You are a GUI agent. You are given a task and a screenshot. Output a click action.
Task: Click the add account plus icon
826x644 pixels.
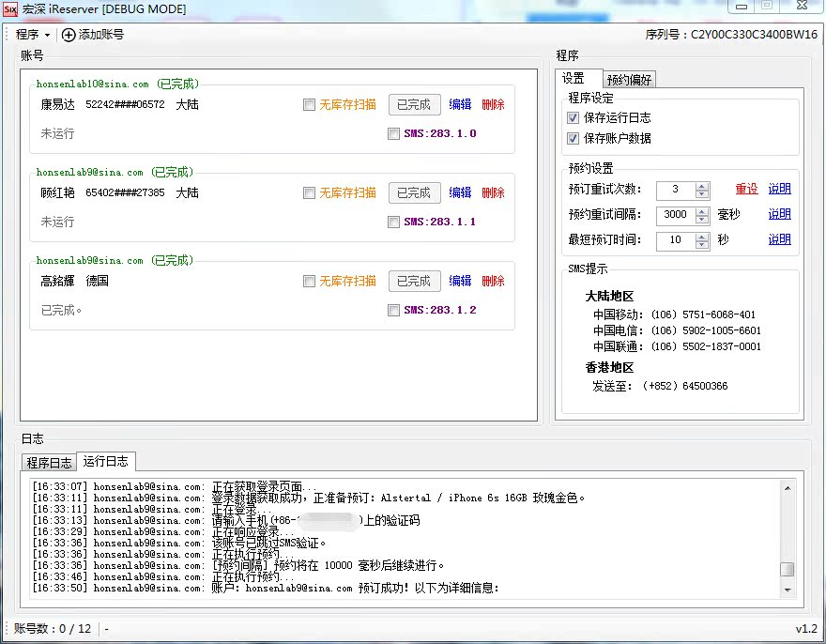point(69,35)
